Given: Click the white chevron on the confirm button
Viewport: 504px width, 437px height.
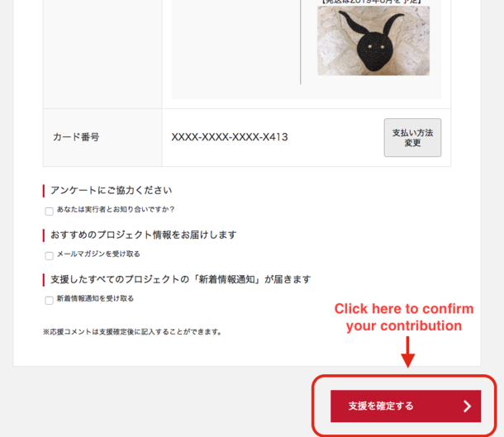Looking at the screenshot, I should 467,406.
